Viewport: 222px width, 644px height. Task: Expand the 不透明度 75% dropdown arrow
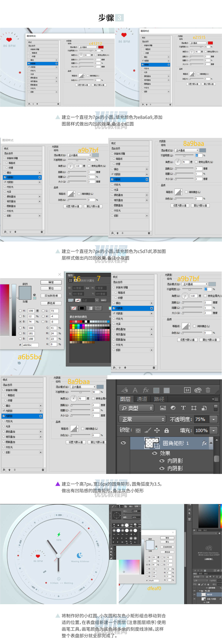pyautogui.click(x=213, y=419)
